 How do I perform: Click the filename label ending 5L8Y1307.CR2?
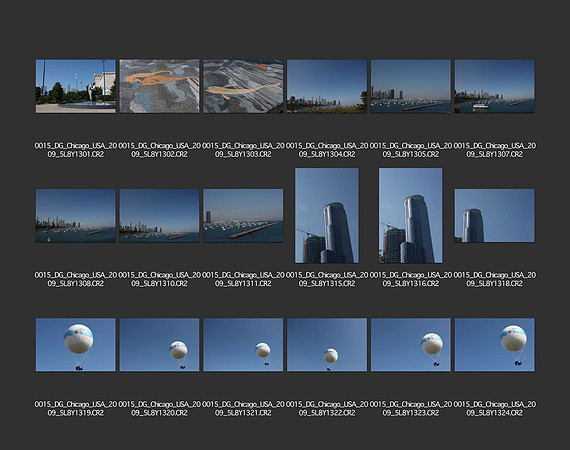click(494, 150)
